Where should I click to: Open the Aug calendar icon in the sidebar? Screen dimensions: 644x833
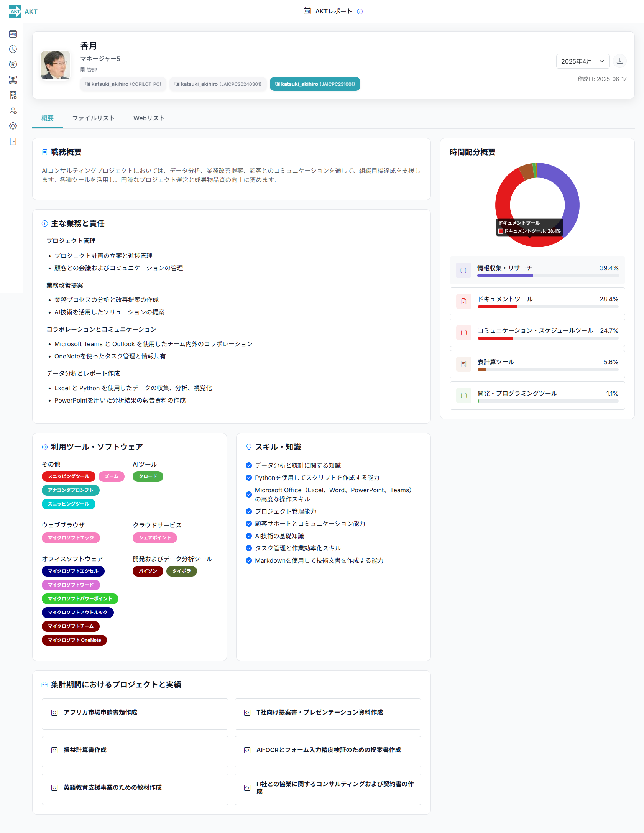coord(13,34)
